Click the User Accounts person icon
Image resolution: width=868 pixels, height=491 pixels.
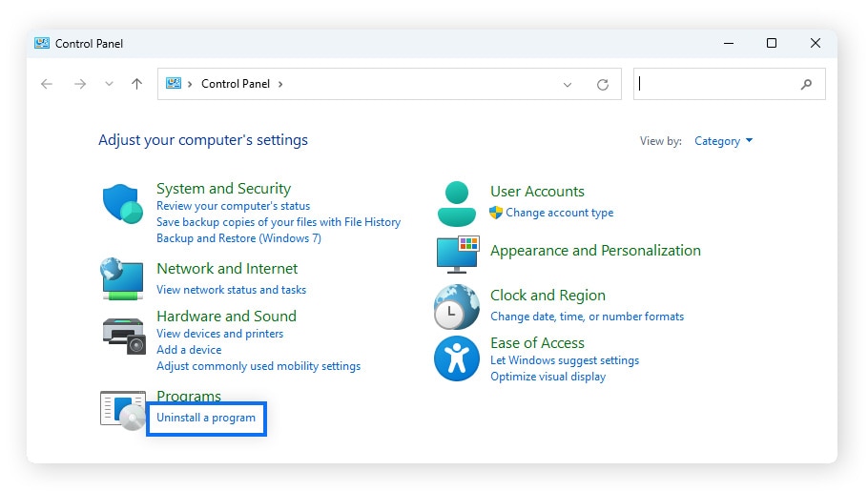pyautogui.click(x=456, y=203)
